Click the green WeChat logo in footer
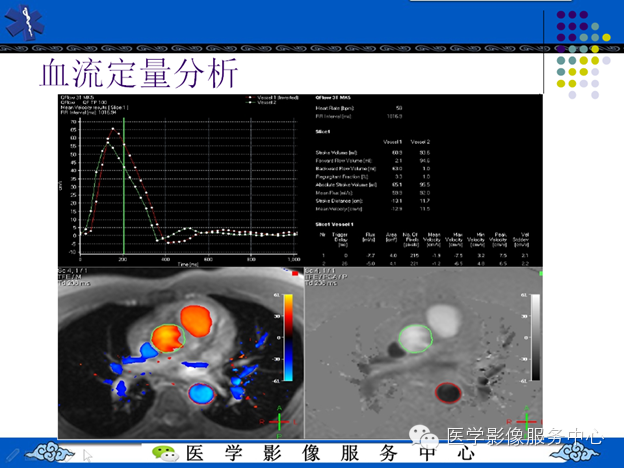The image size is (624, 468). 165,453
